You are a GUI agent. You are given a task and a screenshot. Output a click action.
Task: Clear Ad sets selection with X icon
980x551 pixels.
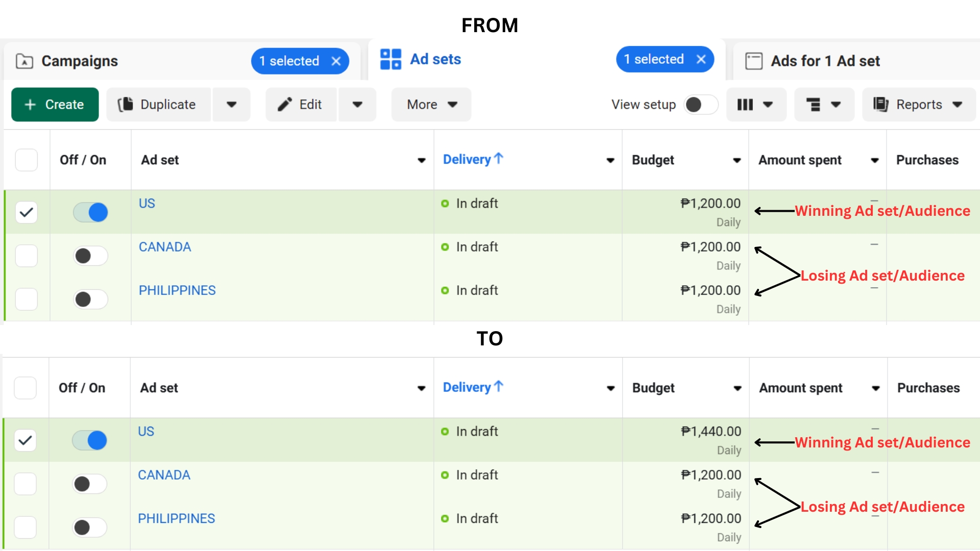coord(701,60)
